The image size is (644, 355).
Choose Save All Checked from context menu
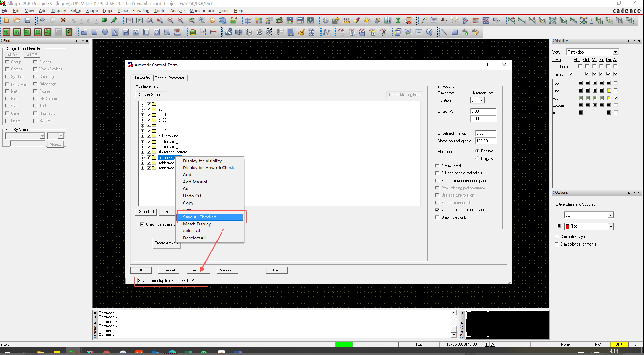coord(210,217)
